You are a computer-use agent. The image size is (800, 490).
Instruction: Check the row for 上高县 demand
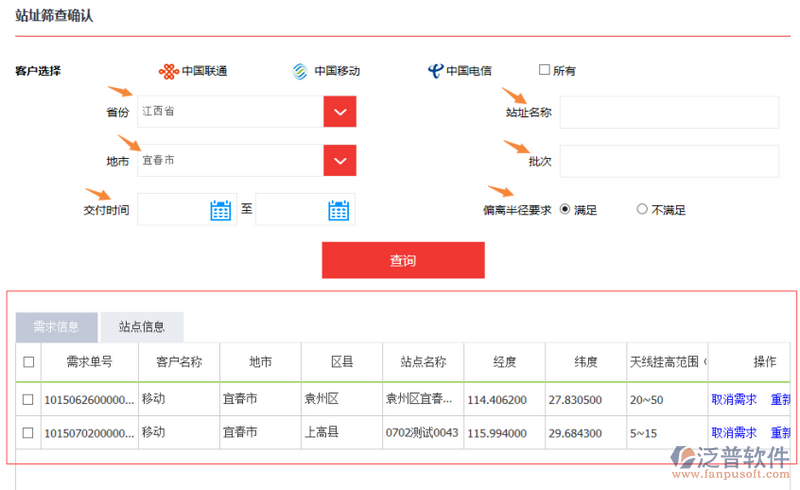coord(28,433)
